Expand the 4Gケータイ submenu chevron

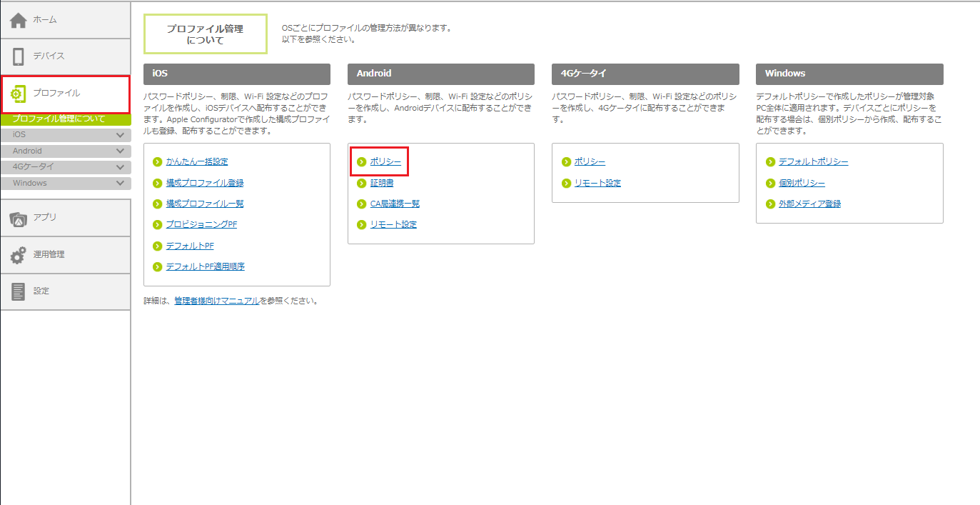120,167
